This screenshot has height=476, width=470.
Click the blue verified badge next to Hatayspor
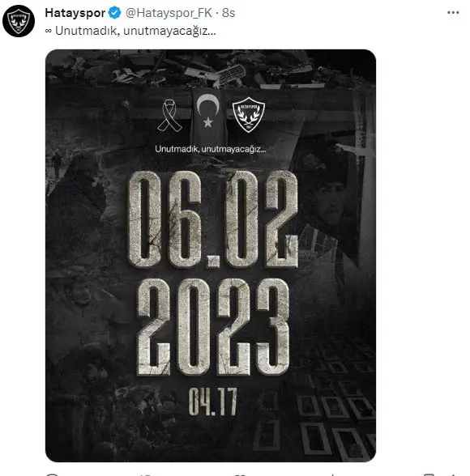115,13
